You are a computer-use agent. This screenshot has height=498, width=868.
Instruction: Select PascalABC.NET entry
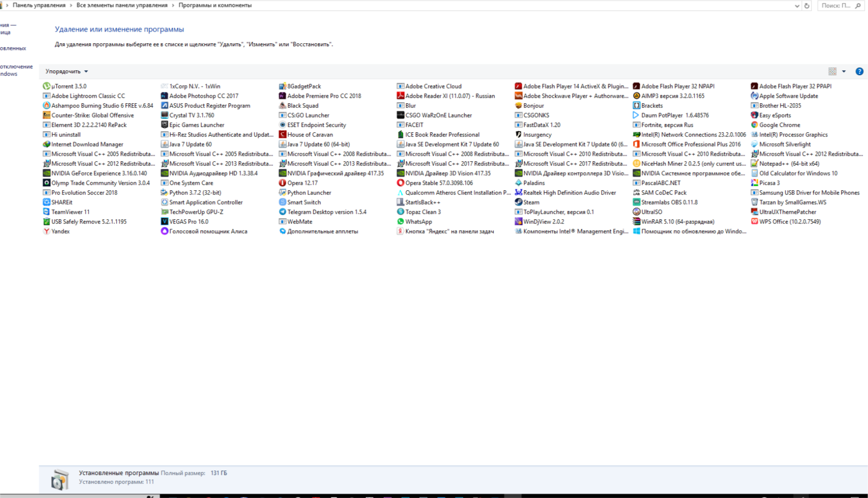pyautogui.click(x=657, y=183)
